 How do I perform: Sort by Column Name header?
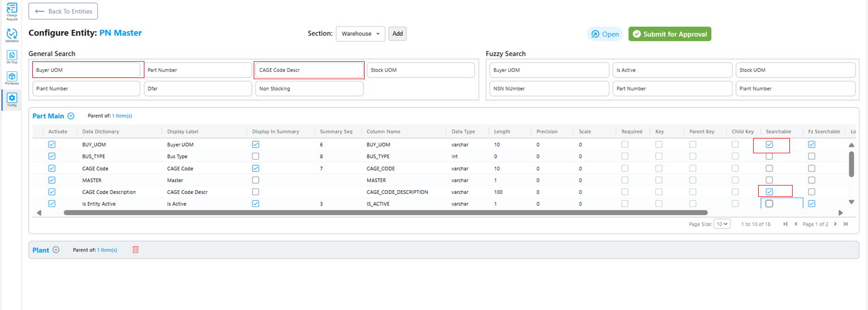tap(383, 132)
